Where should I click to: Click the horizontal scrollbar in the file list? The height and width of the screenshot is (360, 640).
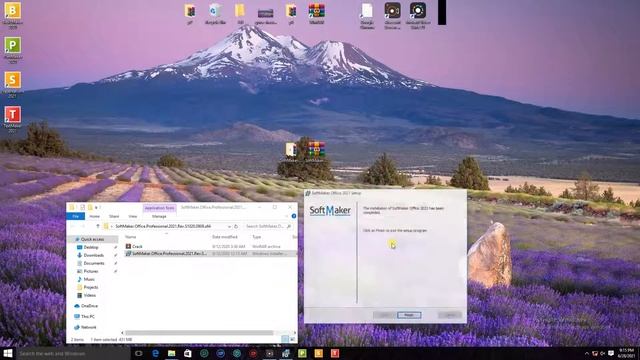point(199,333)
